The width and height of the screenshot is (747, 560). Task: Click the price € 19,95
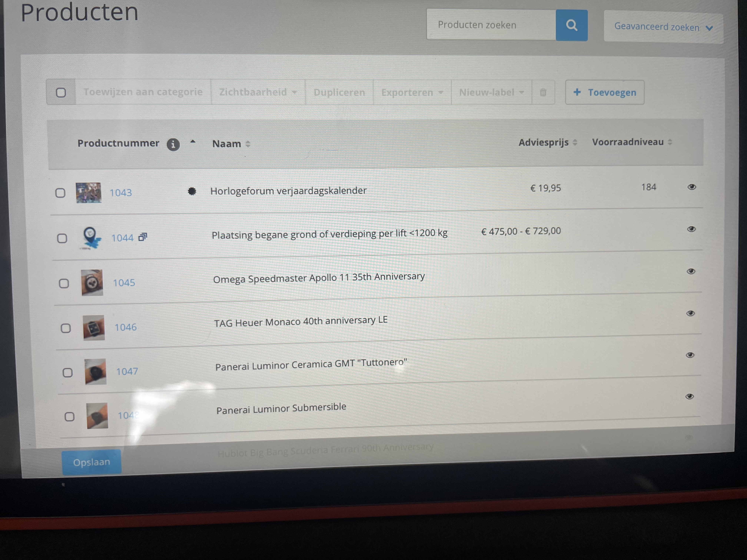coord(546,188)
